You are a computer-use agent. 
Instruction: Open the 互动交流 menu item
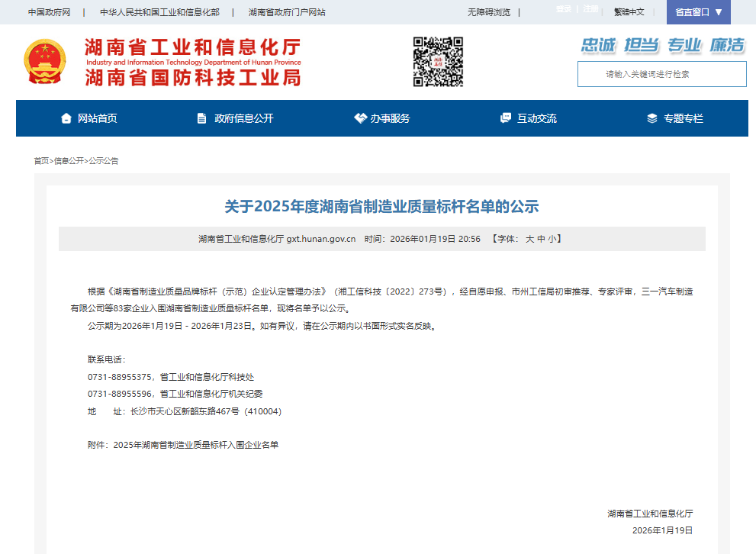tap(537, 118)
